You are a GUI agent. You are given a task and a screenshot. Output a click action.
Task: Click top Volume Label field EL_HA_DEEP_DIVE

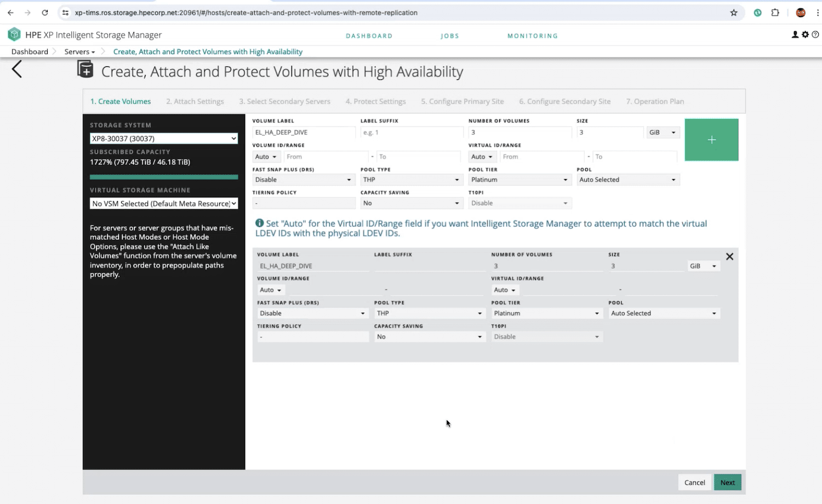(304, 132)
